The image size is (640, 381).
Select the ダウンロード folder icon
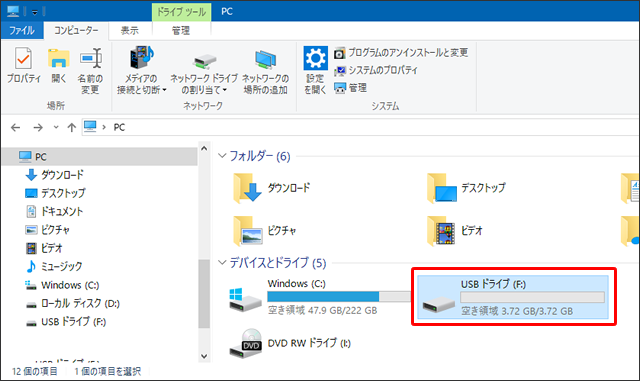coord(248,188)
